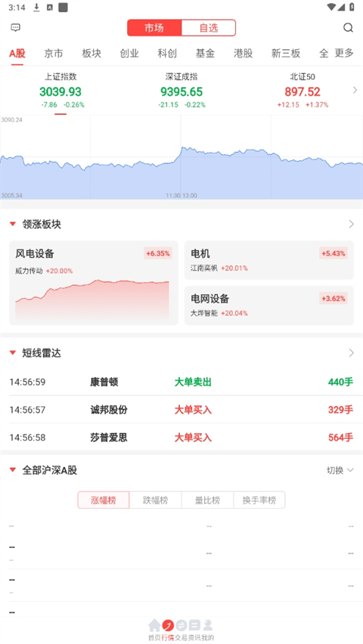This screenshot has height=644, width=363.
Task: Open 诚邦股份 radar row
Action: pos(181,410)
